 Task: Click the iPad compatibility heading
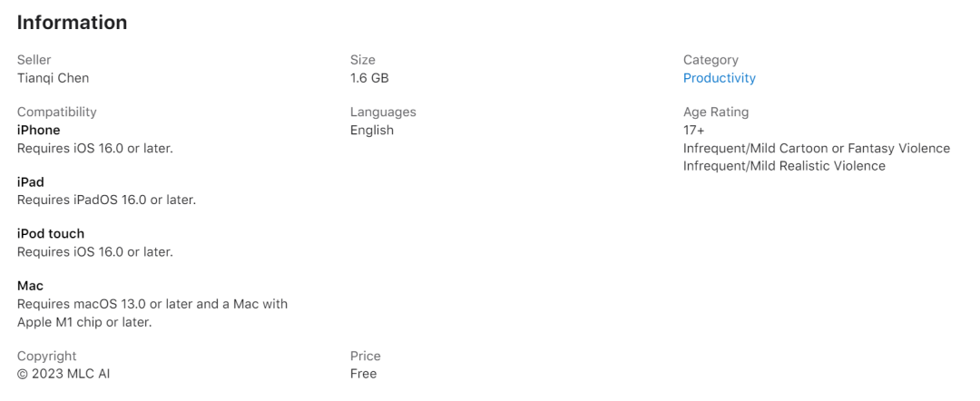tap(31, 181)
